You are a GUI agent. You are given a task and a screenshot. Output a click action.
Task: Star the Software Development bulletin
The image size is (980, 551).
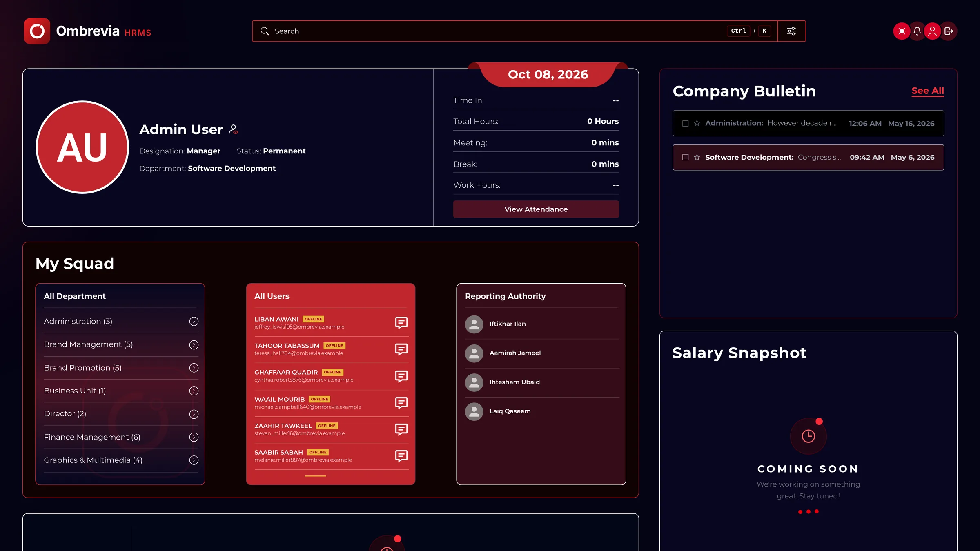pos(697,157)
